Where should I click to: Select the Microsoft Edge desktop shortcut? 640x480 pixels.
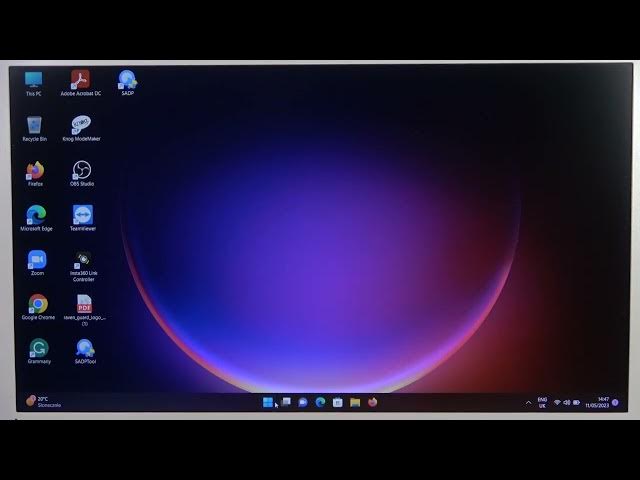pos(36,218)
